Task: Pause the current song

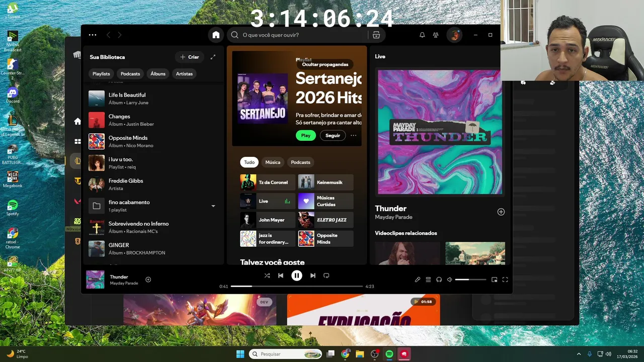Action: coord(297,276)
